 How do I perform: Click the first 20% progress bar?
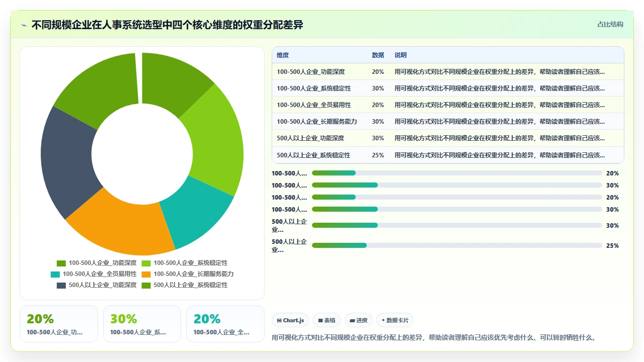tap(457, 173)
